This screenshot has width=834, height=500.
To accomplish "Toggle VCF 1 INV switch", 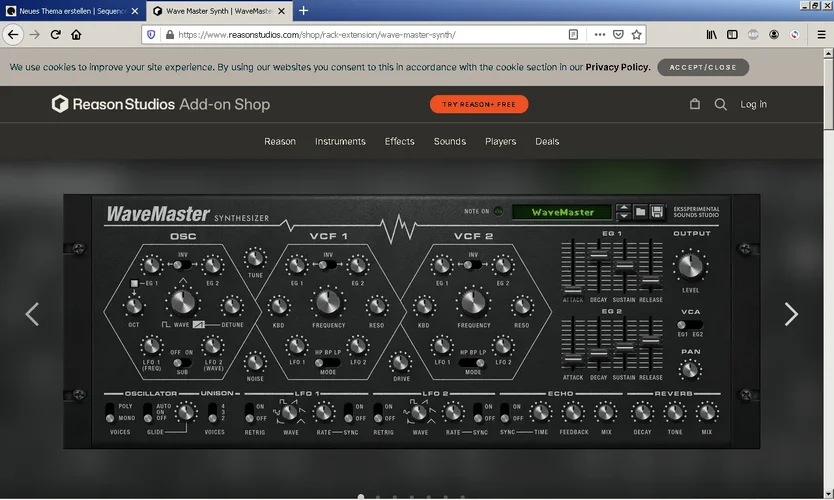I will point(327,264).
